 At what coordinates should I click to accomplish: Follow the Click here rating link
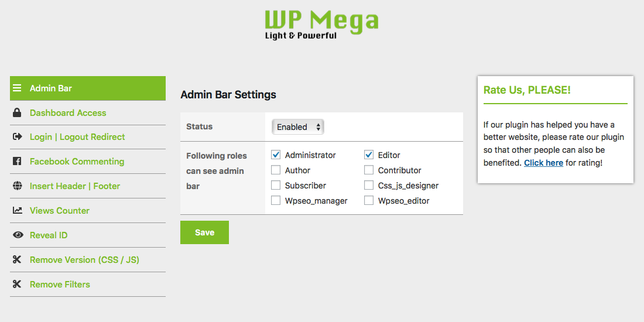point(543,163)
